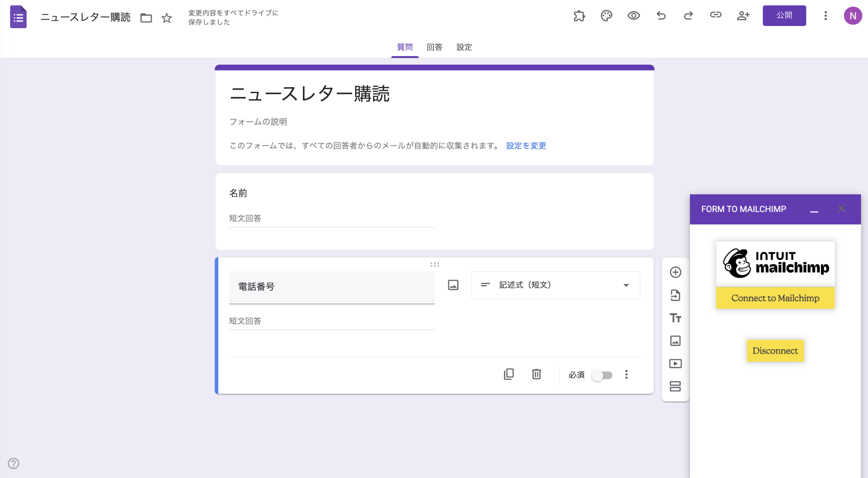
Task: Grab the question drag handle dots
Action: pyautogui.click(x=435, y=264)
